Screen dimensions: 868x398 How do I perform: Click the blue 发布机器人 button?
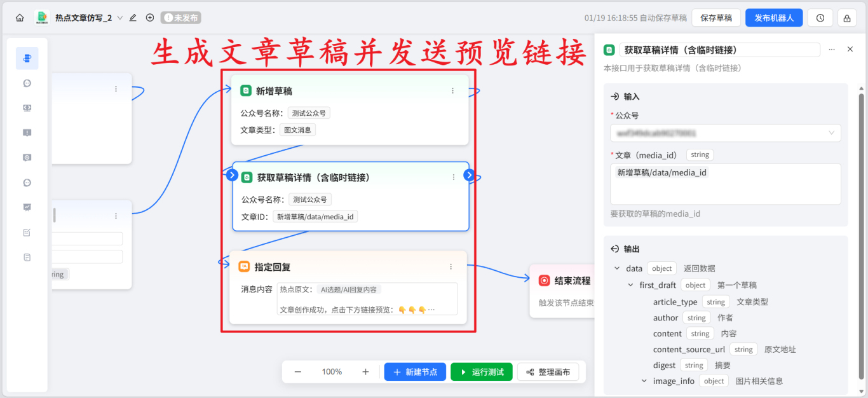pos(774,17)
